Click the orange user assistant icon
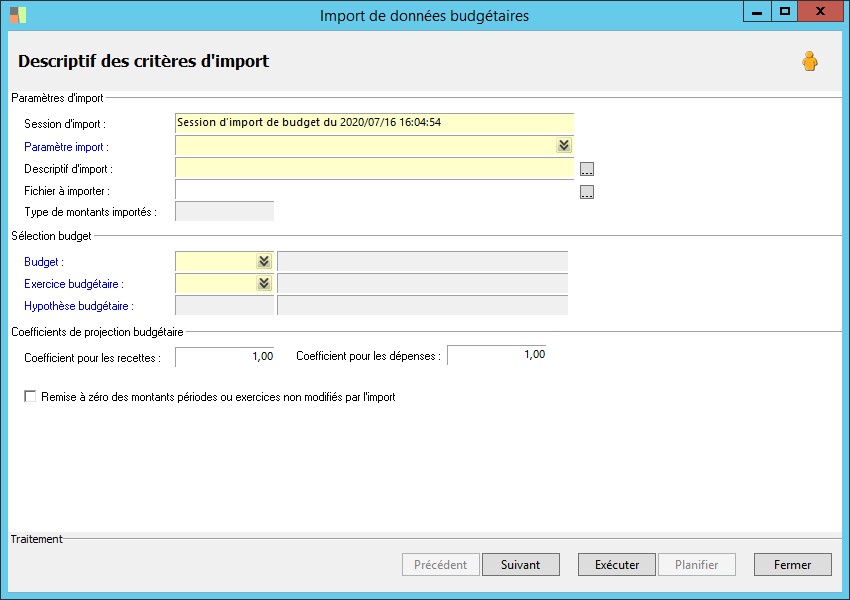 (810, 61)
